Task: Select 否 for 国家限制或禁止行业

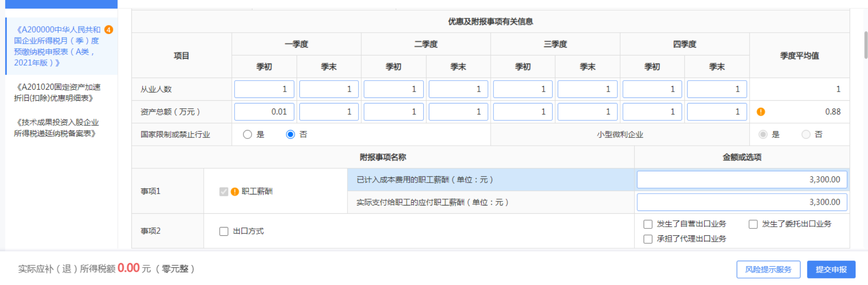Action: point(290,135)
